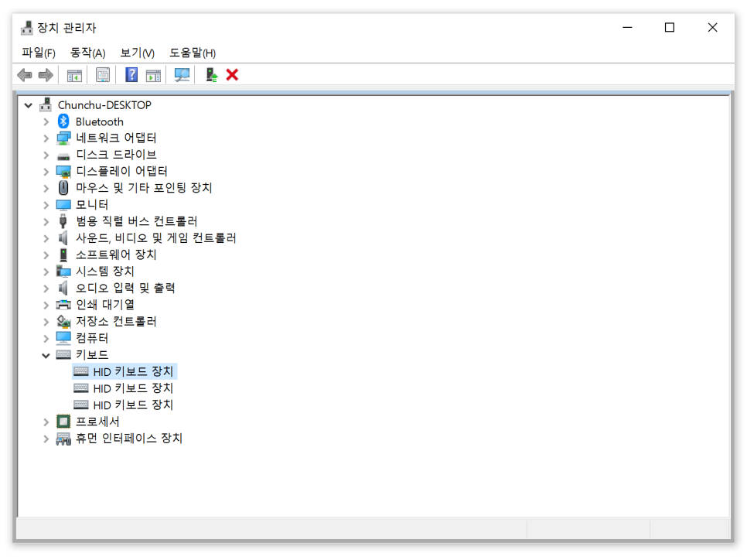Expand the 휴먼 인터페이스 장치 category
747x560 pixels.
[x=46, y=439]
